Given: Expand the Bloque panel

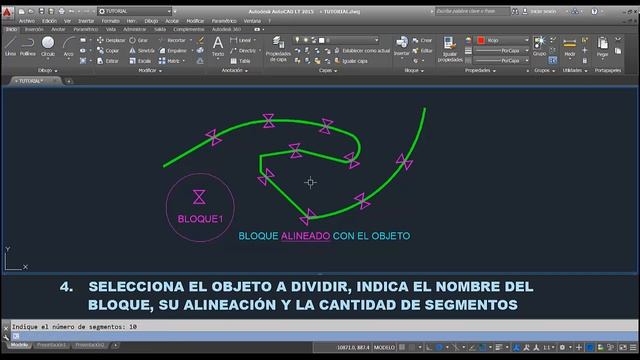Looking at the screenshot, I should [414, 71].
